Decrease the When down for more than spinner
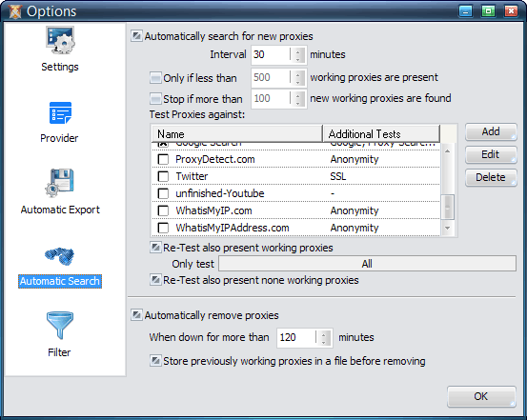Image resolution: width=527 pixels, height=420 pixels. pyautogui.click(x=323, y=342)
